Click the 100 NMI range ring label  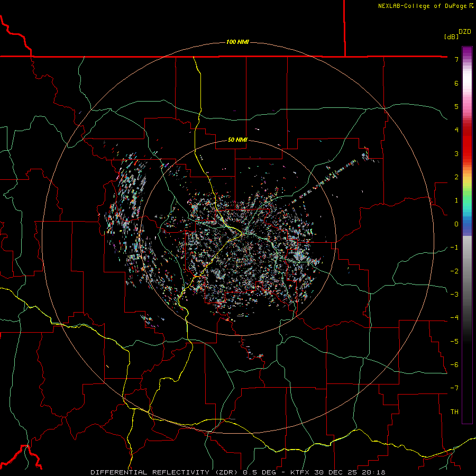click(237, 42)
